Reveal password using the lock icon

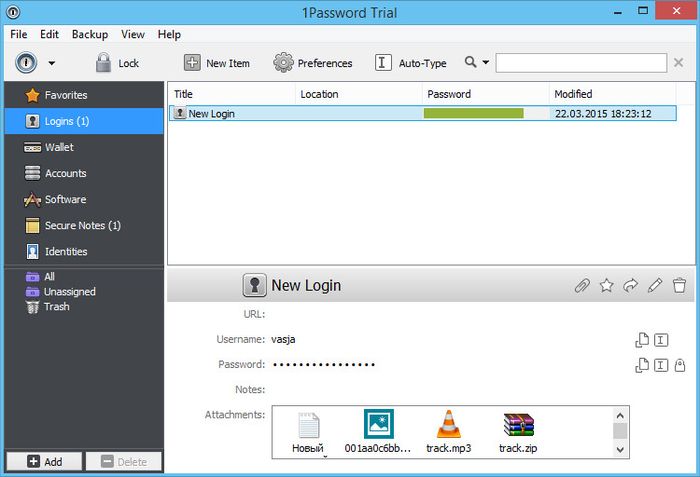point(680,365)
